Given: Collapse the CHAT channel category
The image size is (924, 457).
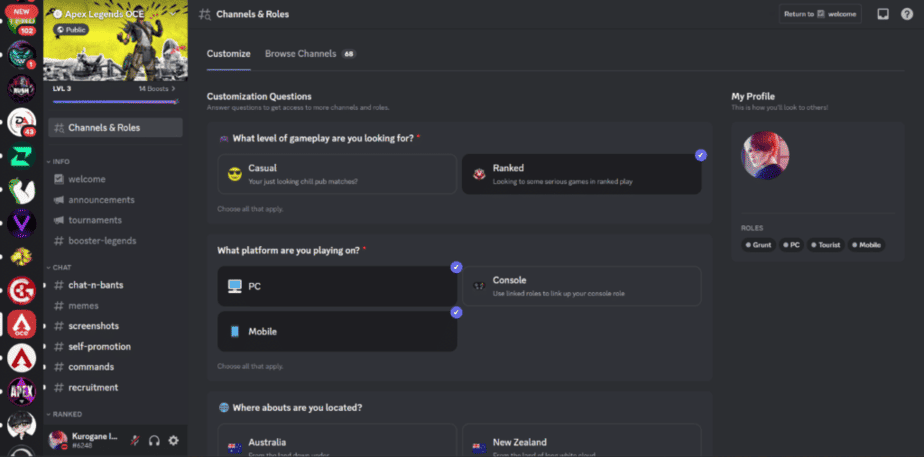Looking at the screenshot, I should (61, 267).
